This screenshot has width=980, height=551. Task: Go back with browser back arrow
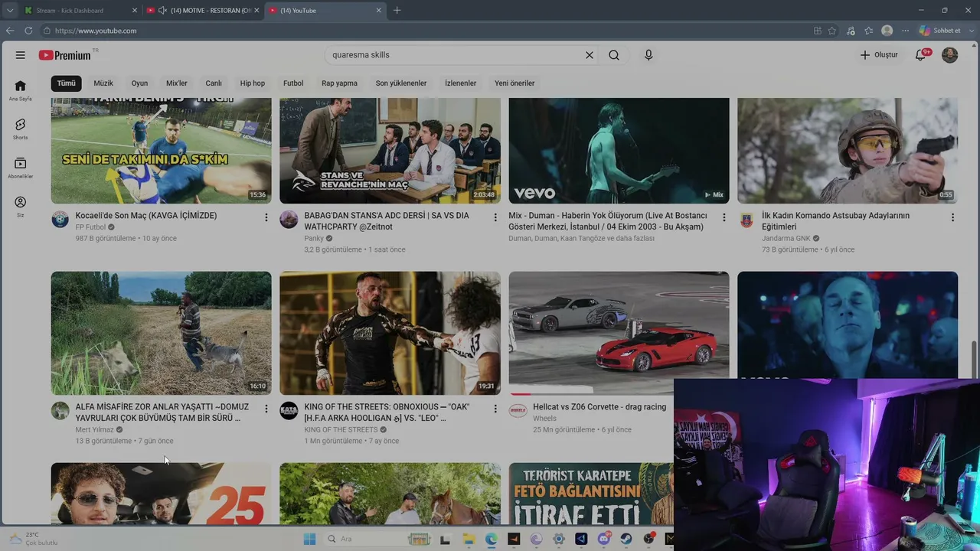tap(9, 31)
